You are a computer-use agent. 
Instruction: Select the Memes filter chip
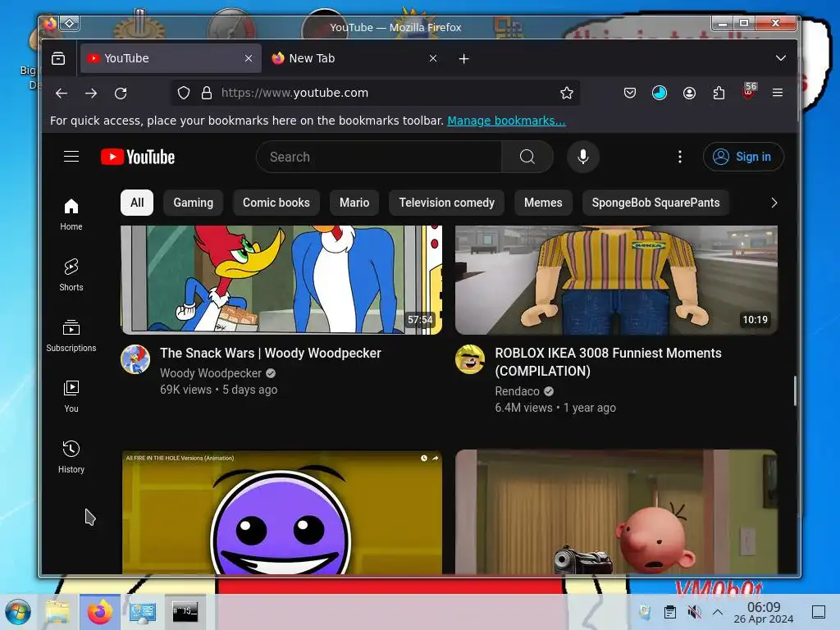tap(543, 203)
